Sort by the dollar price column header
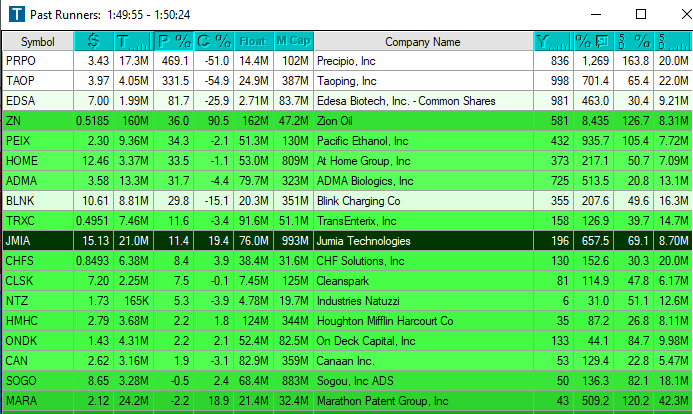The image size is (693, 414). (x=94, y=41)
